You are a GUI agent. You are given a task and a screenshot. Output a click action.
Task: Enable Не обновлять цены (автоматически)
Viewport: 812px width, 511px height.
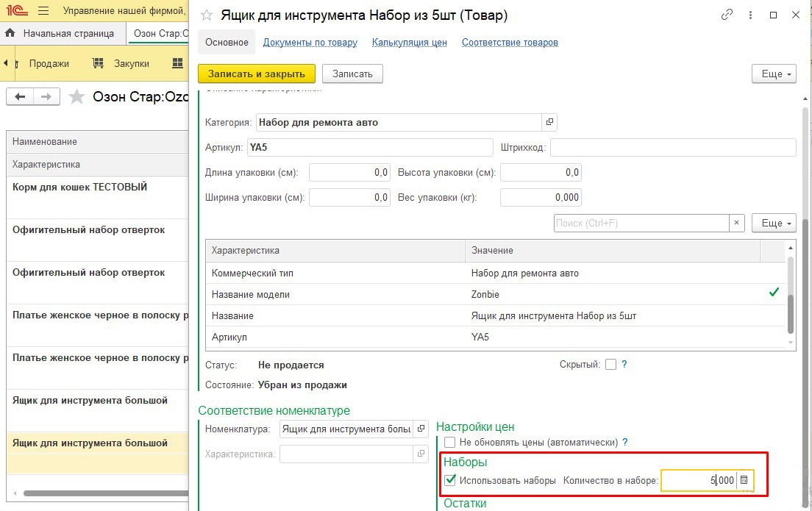tap(450, 442)
